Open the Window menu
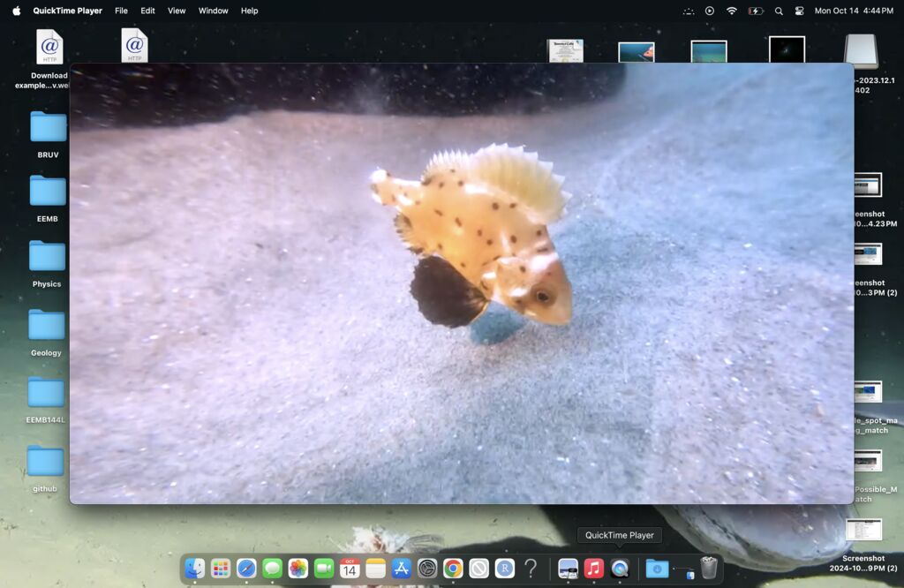This screenshot has width=904, height=588. tap(213, 11)
